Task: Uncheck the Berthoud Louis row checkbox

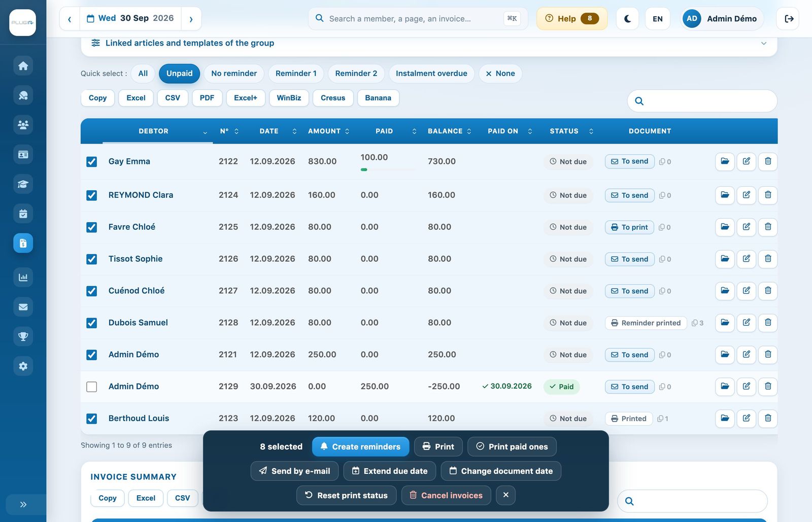Action: (92, 419)
